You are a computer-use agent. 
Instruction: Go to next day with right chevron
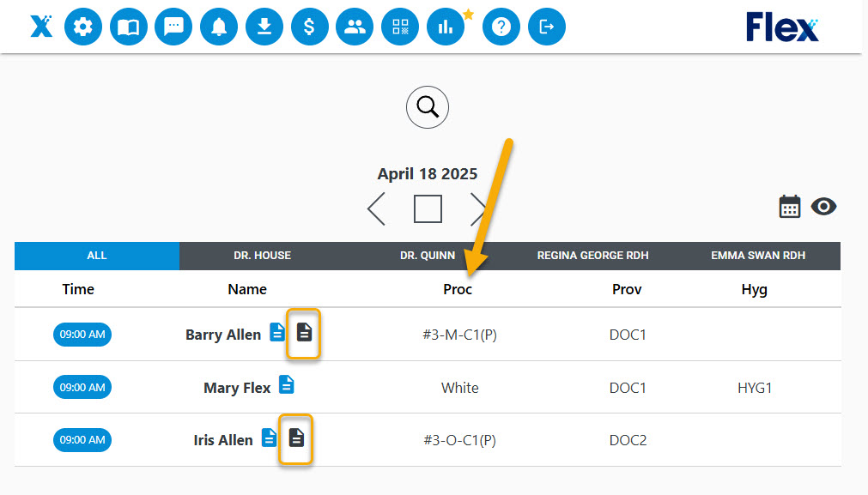478,209
